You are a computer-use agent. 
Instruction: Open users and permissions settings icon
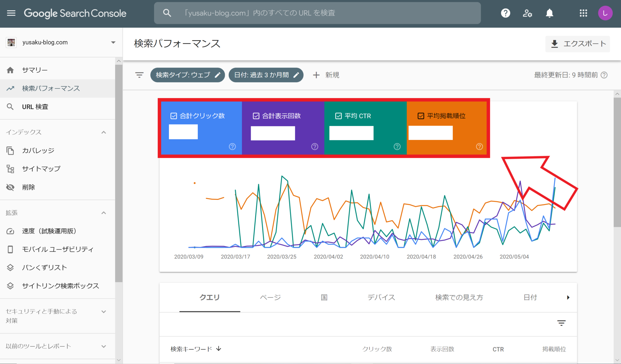pos(527,13)
